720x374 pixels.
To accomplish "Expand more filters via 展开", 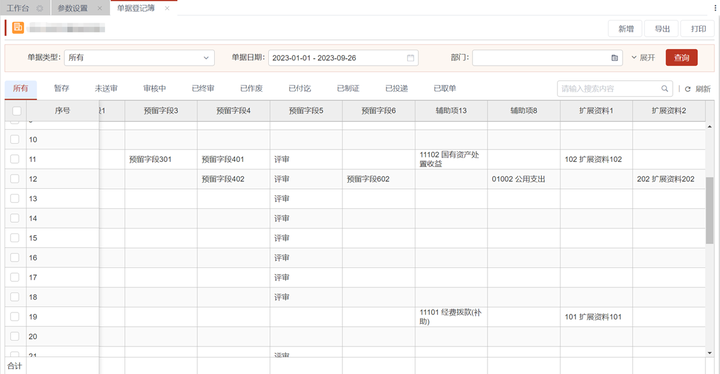I will click(x=643, y=58).
